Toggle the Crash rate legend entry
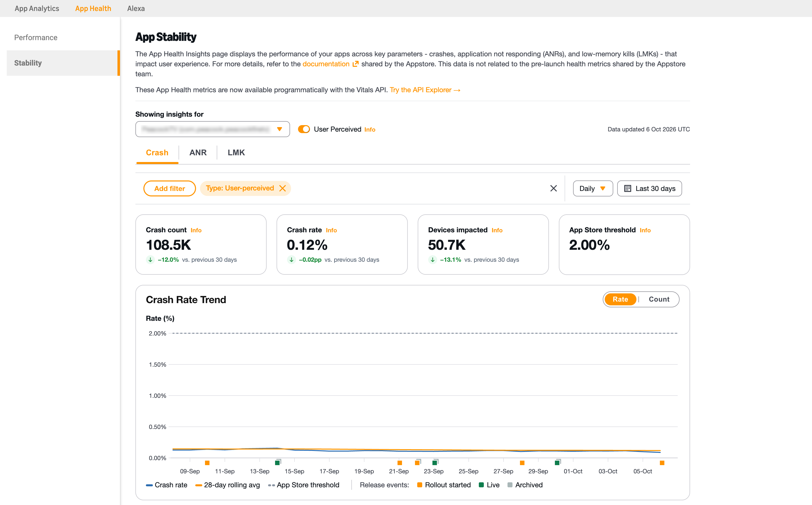The image size is (812, 505). (x=167, y=485)
